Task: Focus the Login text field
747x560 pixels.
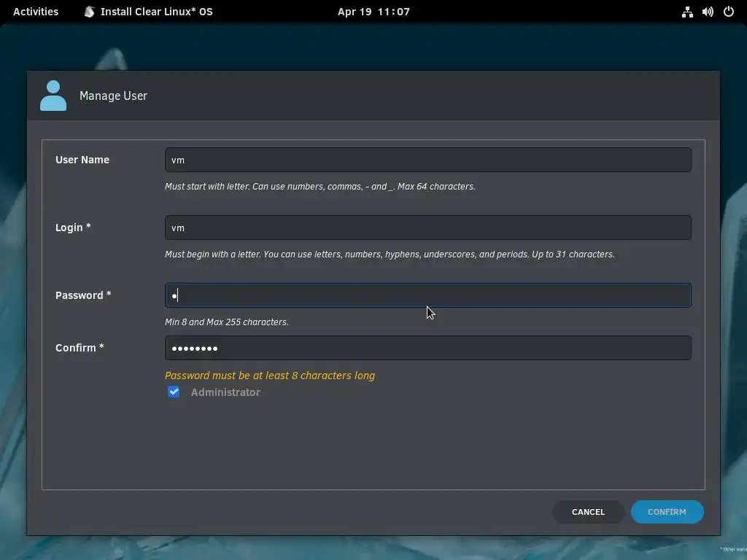Action: [x=427, y=227]
